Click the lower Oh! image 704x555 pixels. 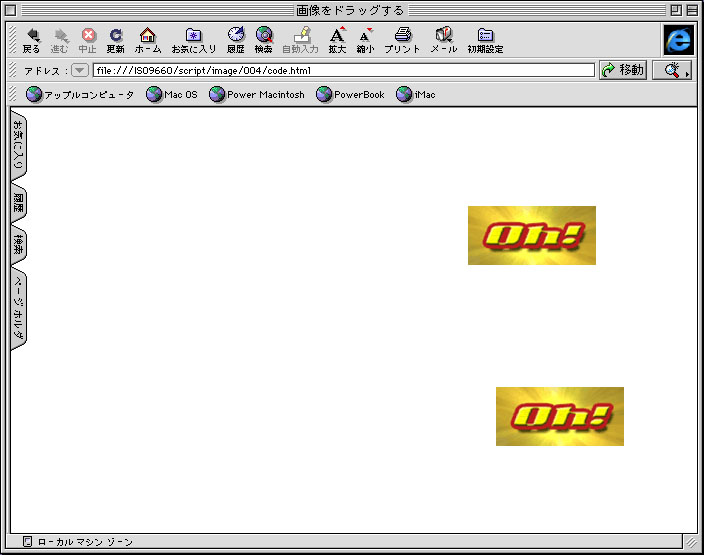click(x=559, y=416)
